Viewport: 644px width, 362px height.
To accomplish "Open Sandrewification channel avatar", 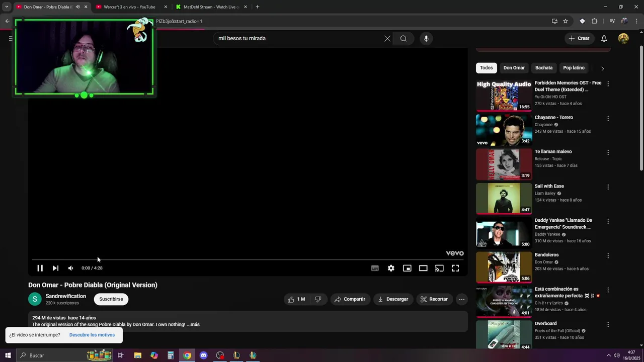I will point(35,299).
